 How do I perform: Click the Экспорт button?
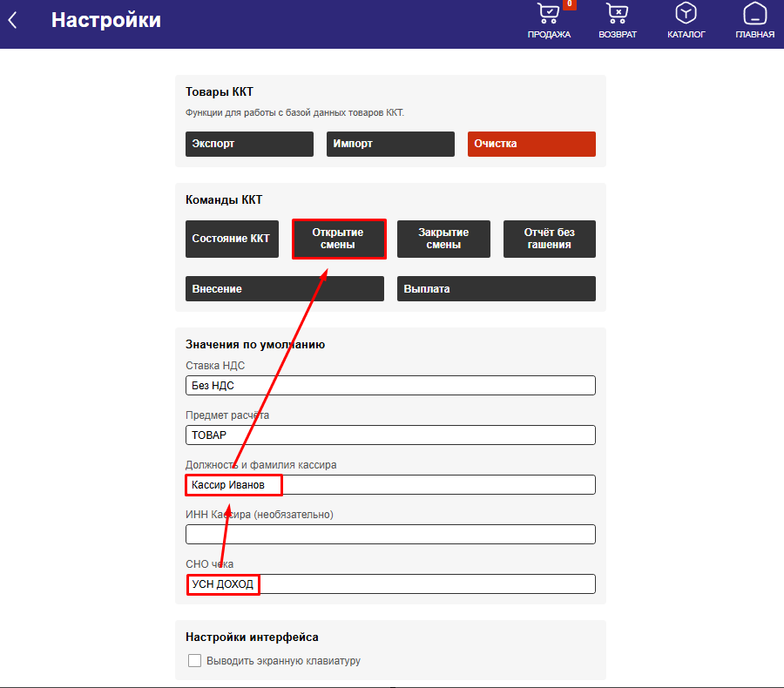point(249,144)
